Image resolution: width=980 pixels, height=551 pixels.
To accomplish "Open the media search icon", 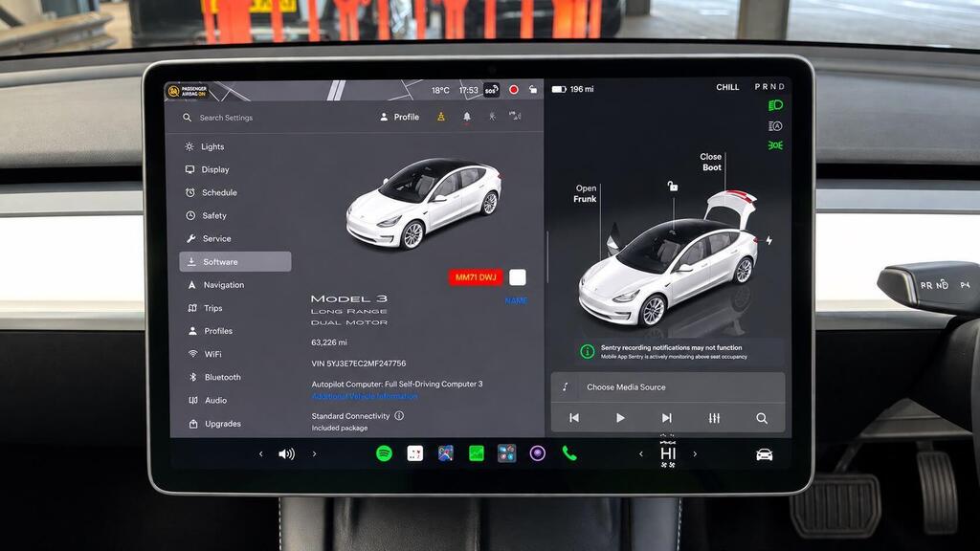I will tap(762, 418).
